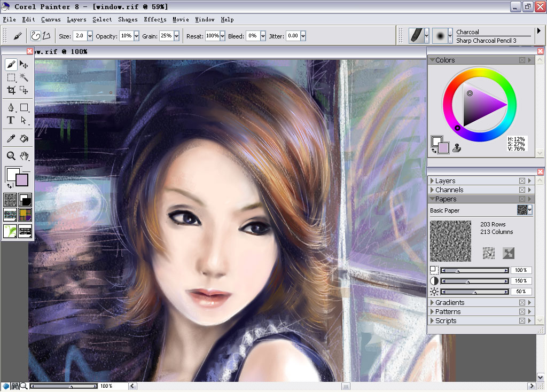Select the Brush tool in the toolbox
This screenshot has height=392, width=547.
point(11,65)
